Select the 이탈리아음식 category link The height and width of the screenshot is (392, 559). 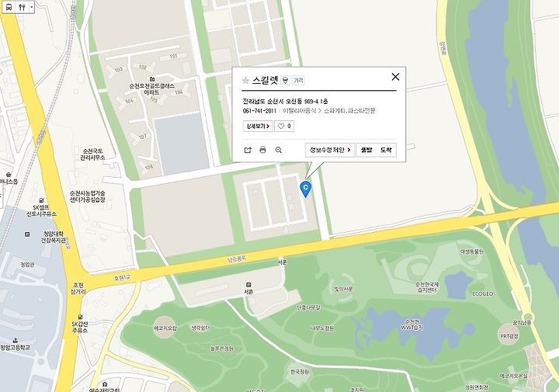click(x=300, y=111)
